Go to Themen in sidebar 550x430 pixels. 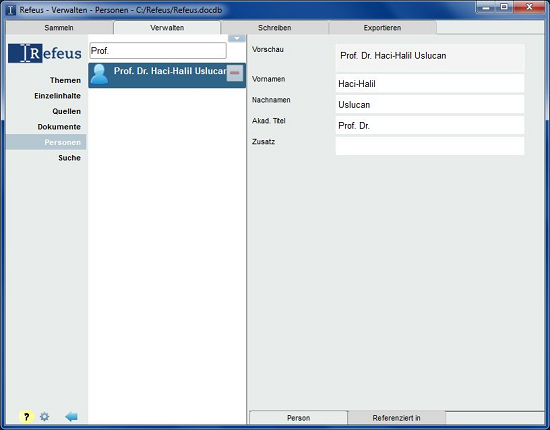pos(65,80)
